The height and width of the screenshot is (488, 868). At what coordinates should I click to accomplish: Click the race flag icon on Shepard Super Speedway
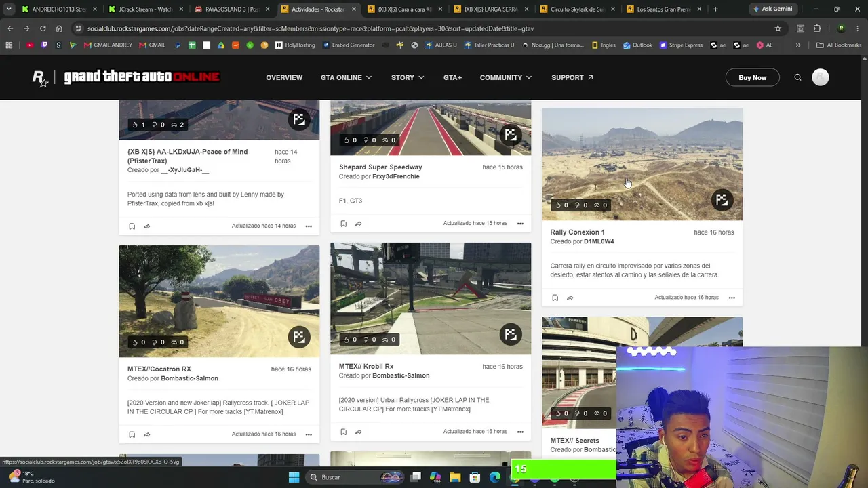(x=510, y=135)
